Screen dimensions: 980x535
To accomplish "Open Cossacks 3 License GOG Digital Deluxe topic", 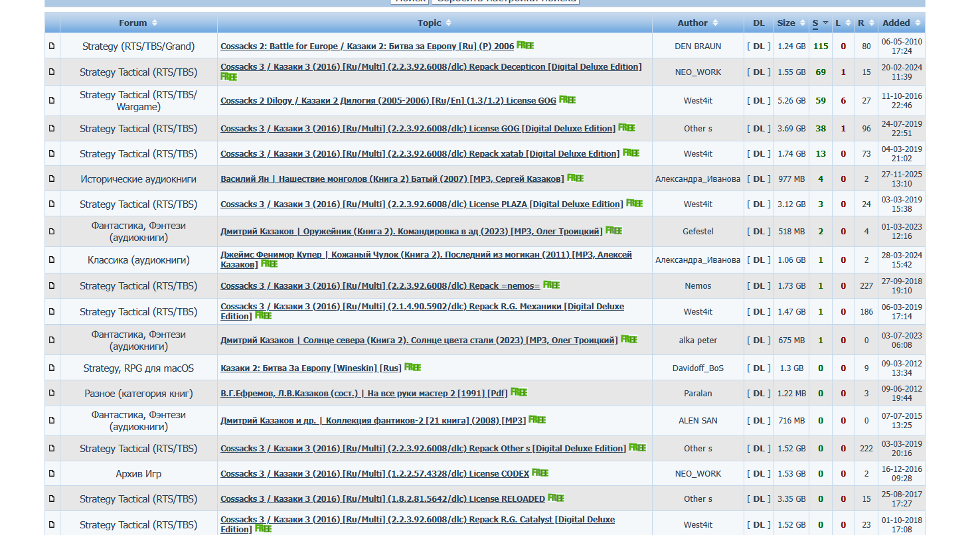I will click(418, 129).
